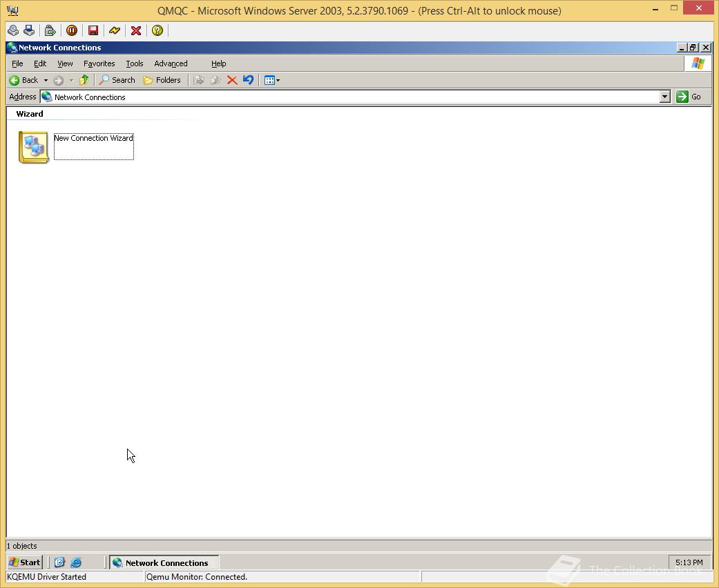The image size is (719, 588).
Task: Click the blue Undo arrow icon
Action: click(x=248, y=80)
